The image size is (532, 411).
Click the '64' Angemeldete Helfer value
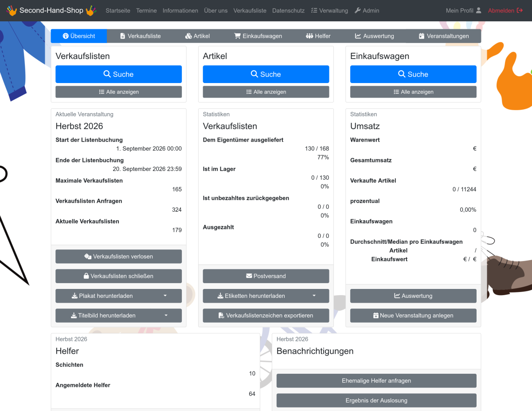252,394
